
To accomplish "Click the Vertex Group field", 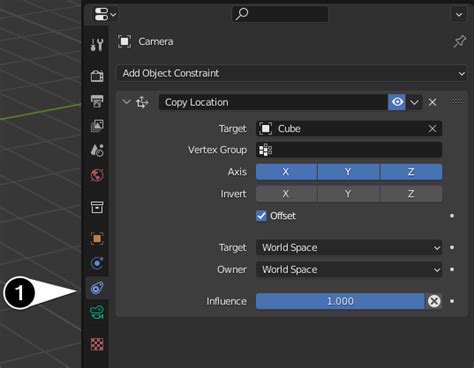I will click(349, 150).
